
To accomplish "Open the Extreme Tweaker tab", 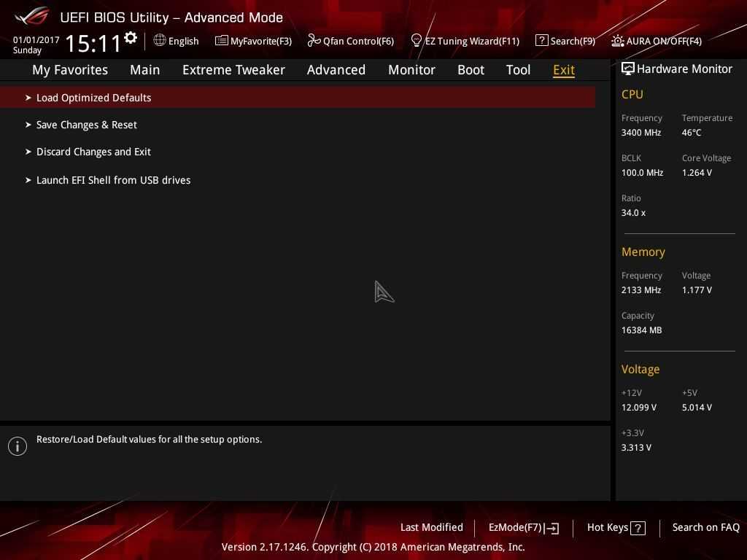I will tap(233, 70).
